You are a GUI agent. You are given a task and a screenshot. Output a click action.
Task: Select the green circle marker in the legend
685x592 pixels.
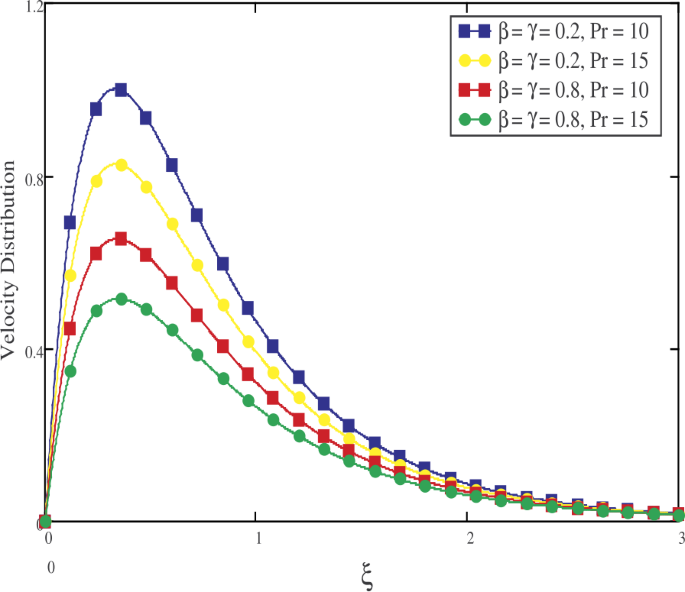pyautogui.click(x=474, y=119)
